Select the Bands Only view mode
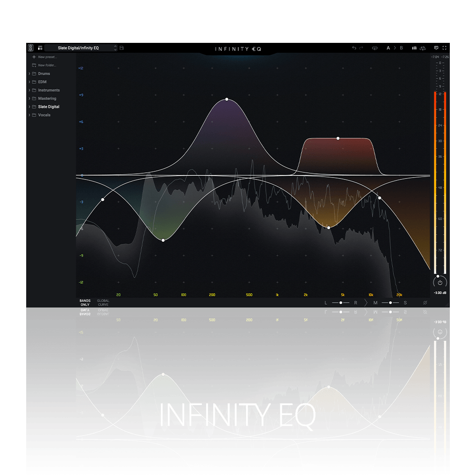 coord(85,303)
